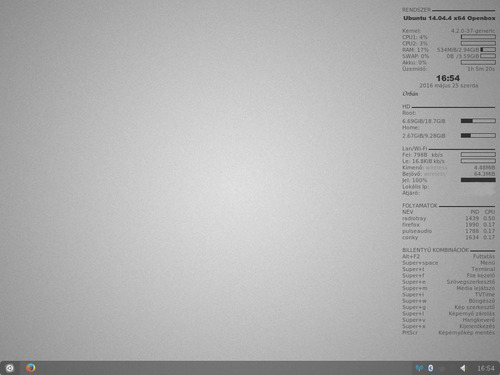Click the 'Hangkeverő' shortcut description
This screenshot has height=375, width=500.
[x=479, y=320]
